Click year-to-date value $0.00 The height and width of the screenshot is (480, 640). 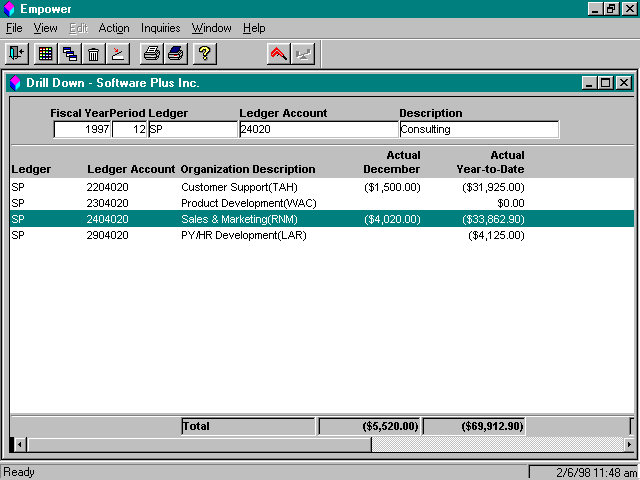coord(511,203)
